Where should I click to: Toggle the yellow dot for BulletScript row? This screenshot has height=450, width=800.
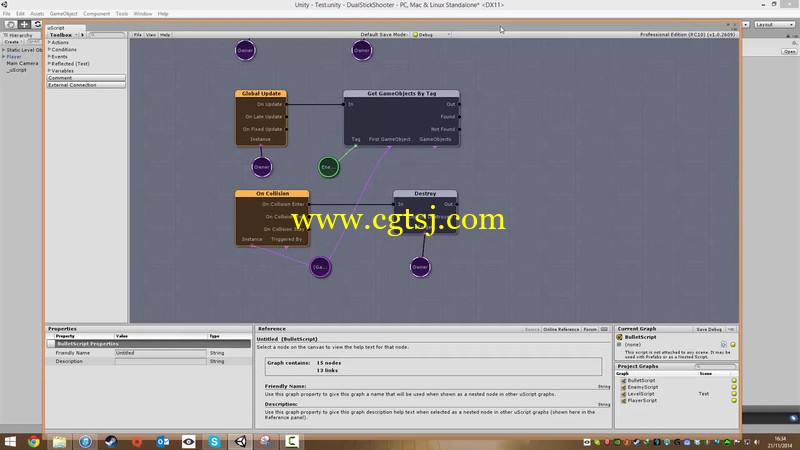coord(734,381)
